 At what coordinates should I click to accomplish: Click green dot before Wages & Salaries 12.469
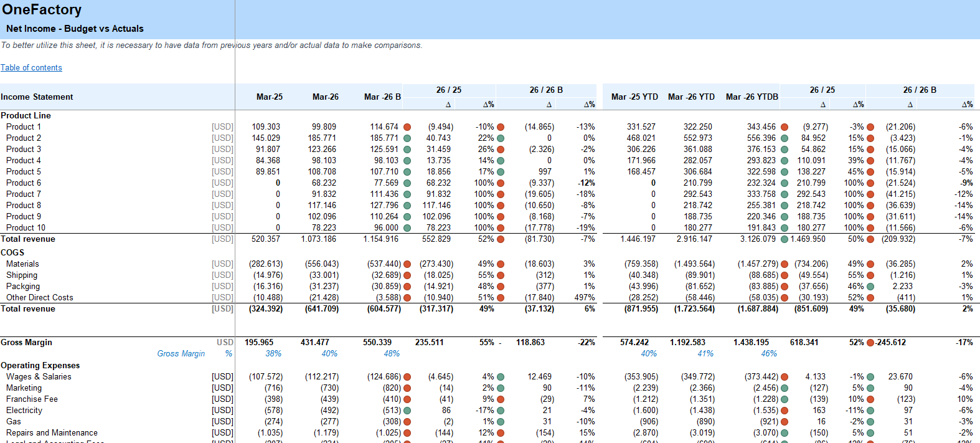(x=501, y=377)
